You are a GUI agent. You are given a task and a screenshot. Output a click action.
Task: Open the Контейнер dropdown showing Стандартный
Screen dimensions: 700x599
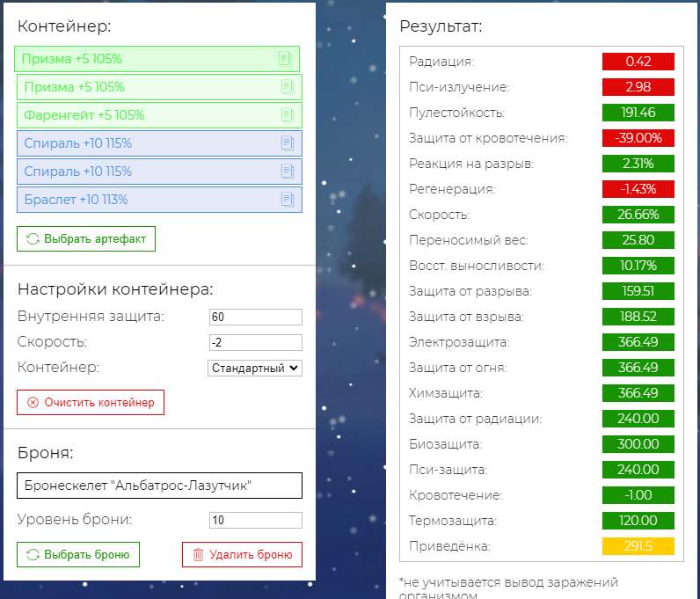(x=255, y=368)
